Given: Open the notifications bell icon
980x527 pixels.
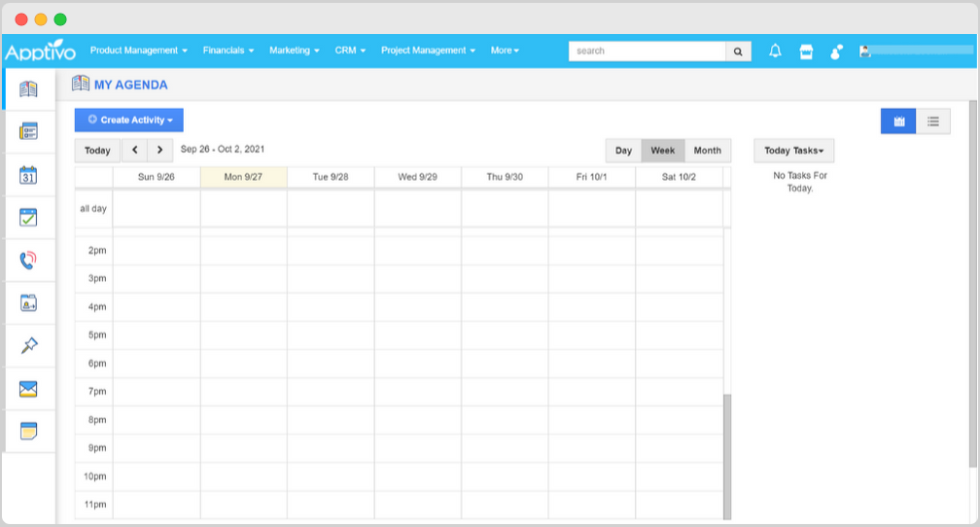Looking at the screenshot, I should [x=775, y=52].
